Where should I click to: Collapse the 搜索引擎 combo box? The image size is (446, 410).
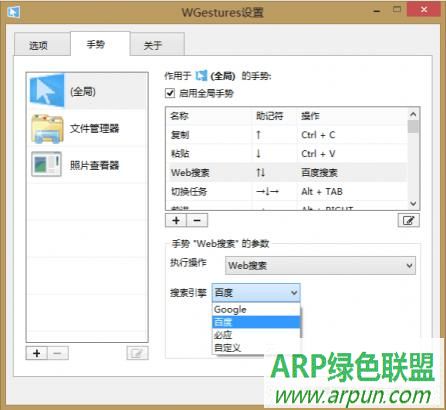pos(256,293)
